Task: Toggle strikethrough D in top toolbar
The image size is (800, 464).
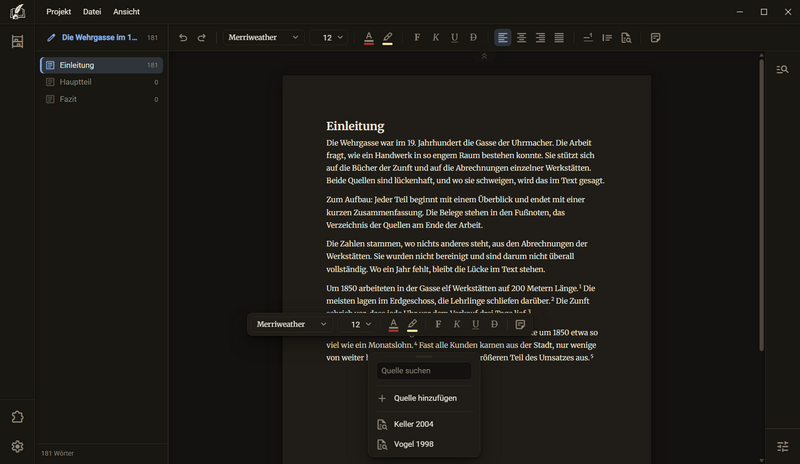Action: tap(473, 38)
